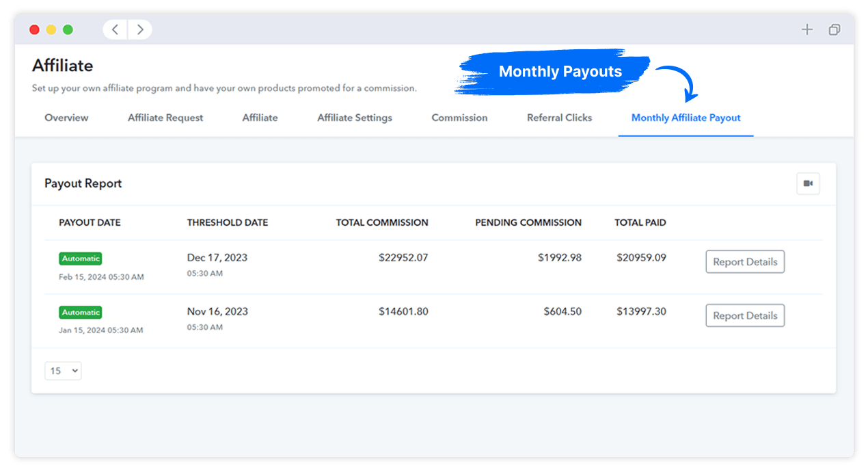Click the forward navigation arrow
Screen dimensions: 868x472
coord(139,29)
